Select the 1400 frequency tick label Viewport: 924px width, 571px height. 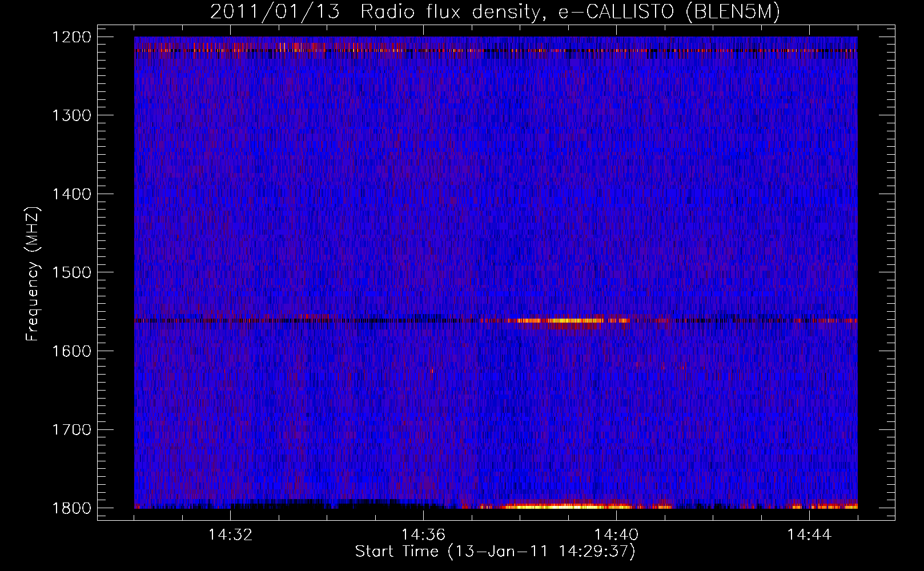point(71,194)
